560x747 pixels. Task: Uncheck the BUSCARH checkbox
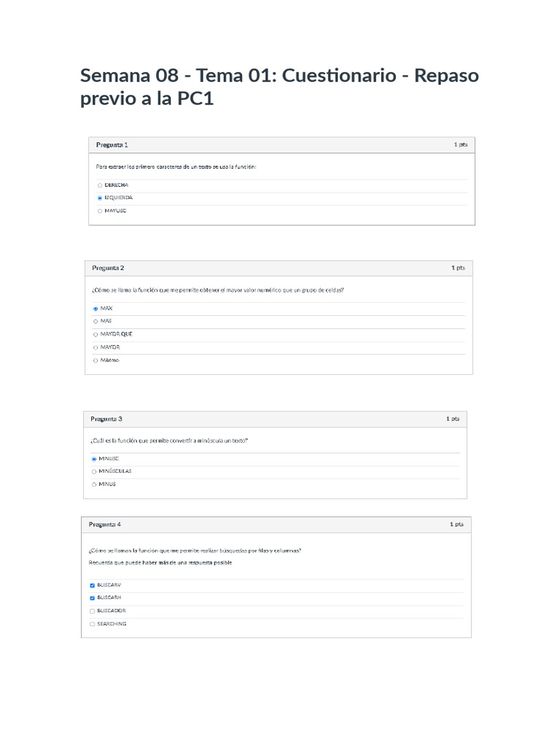pyautogui.click(x=92, y=597)
